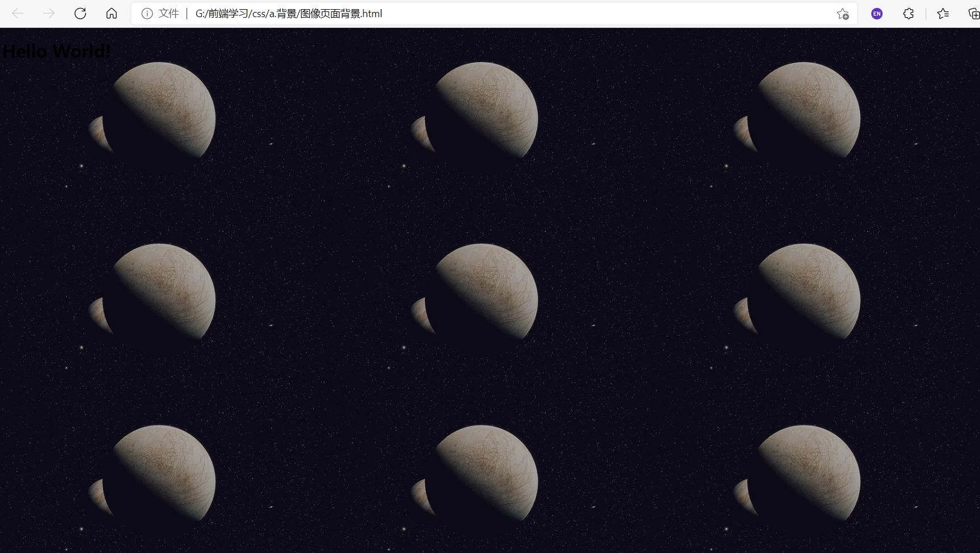Reload the page with Refresh icon
Image resolution: width=980 pixels, height=553 pixels.
pyautogui.click(x=80, y=14)
